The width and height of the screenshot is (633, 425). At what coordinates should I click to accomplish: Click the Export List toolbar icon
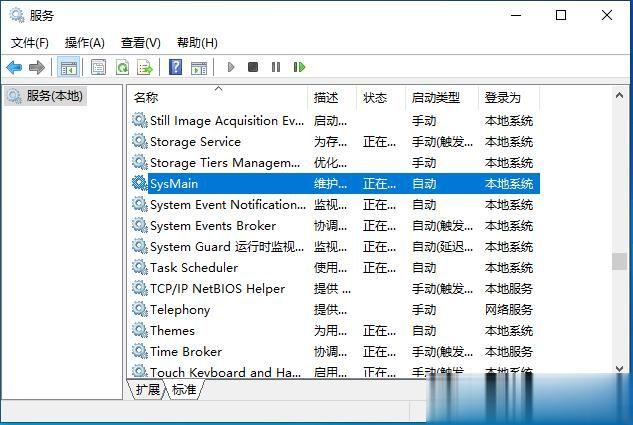coord(145,67)
